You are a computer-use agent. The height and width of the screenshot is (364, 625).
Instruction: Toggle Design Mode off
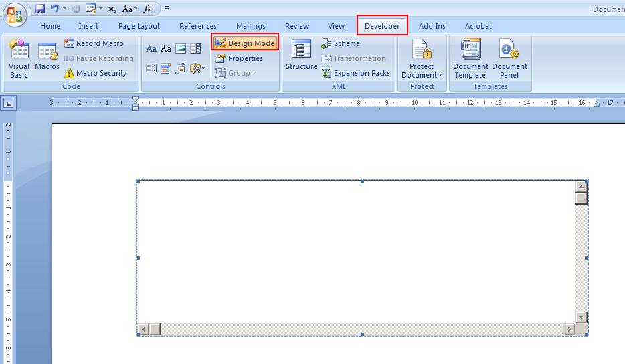(x=245, y=43)
